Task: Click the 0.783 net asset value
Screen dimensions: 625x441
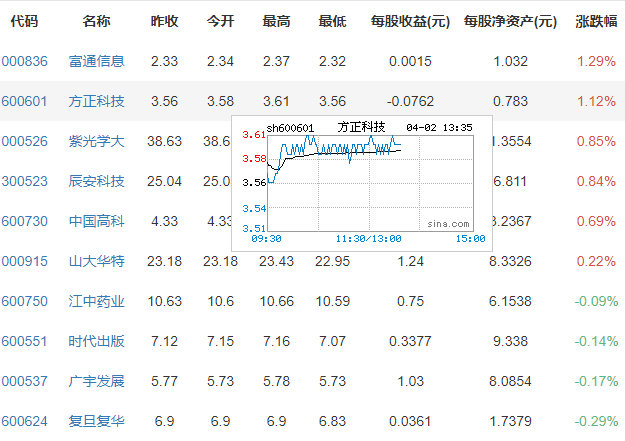Action: [x=510, y=101]
